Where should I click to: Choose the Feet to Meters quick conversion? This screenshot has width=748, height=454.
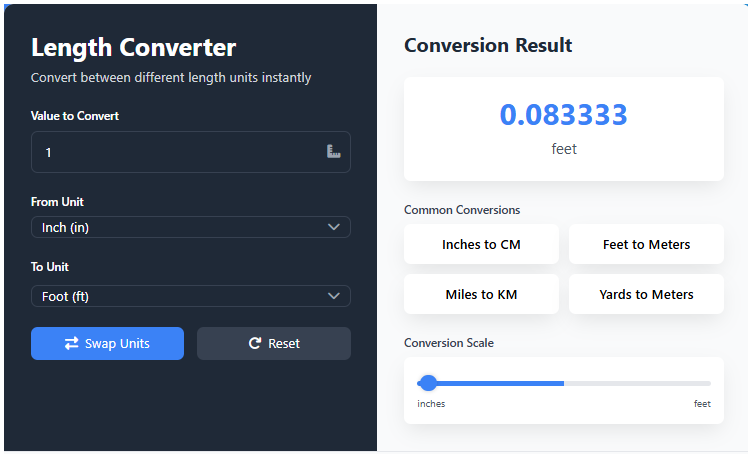646,244
